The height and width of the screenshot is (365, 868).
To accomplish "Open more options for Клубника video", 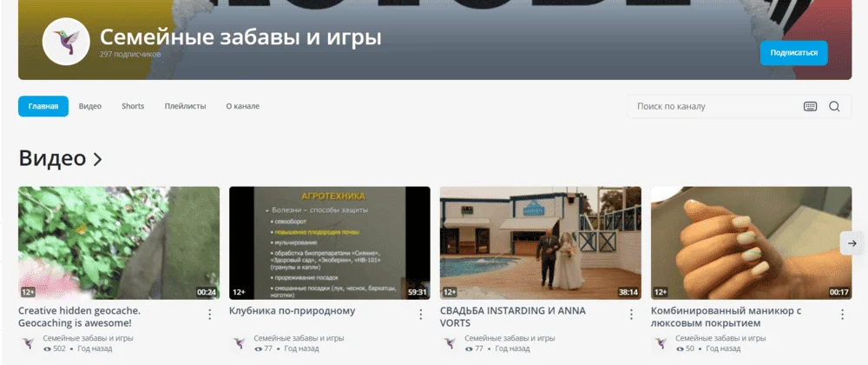I will (421, 314).
